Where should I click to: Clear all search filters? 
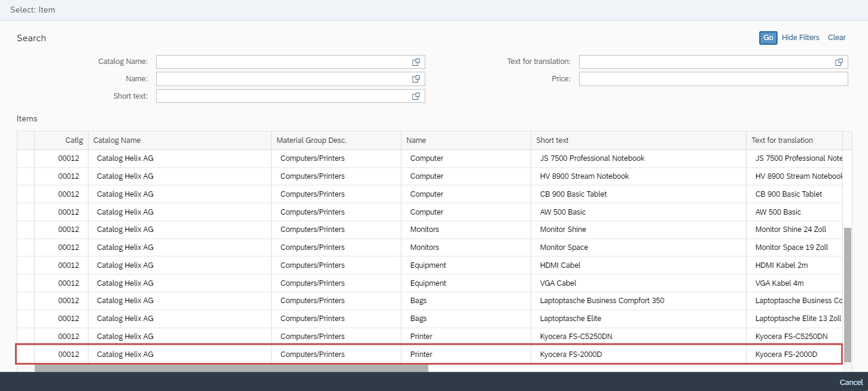pyautogui.click(x=836, y=38)
